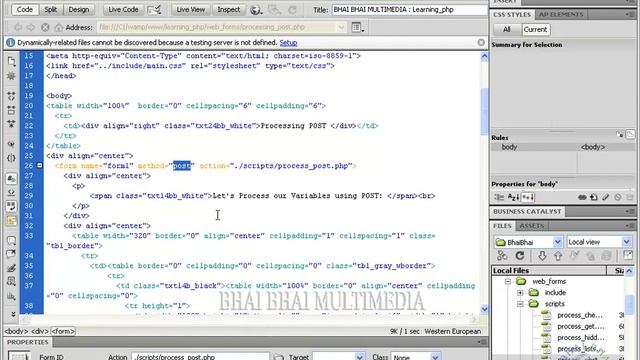Show more coding toolbar icons chevron
Viewport: 640px width, 360px height.
pyautogui.click(x=12, y=314)
